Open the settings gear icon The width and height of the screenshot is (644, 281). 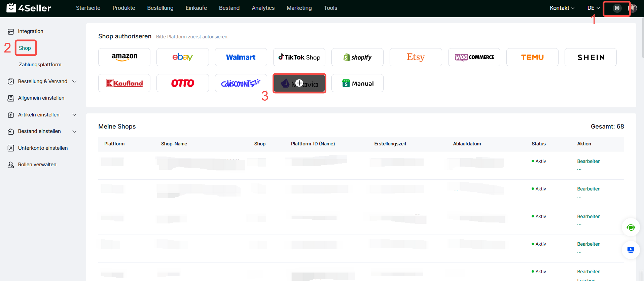coord(617,8)
